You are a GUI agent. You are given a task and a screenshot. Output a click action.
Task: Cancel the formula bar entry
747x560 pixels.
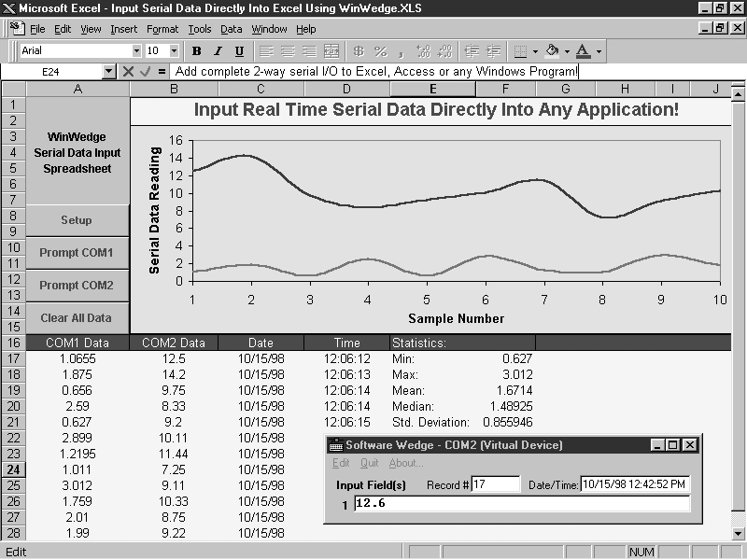(x=128, y=72)
